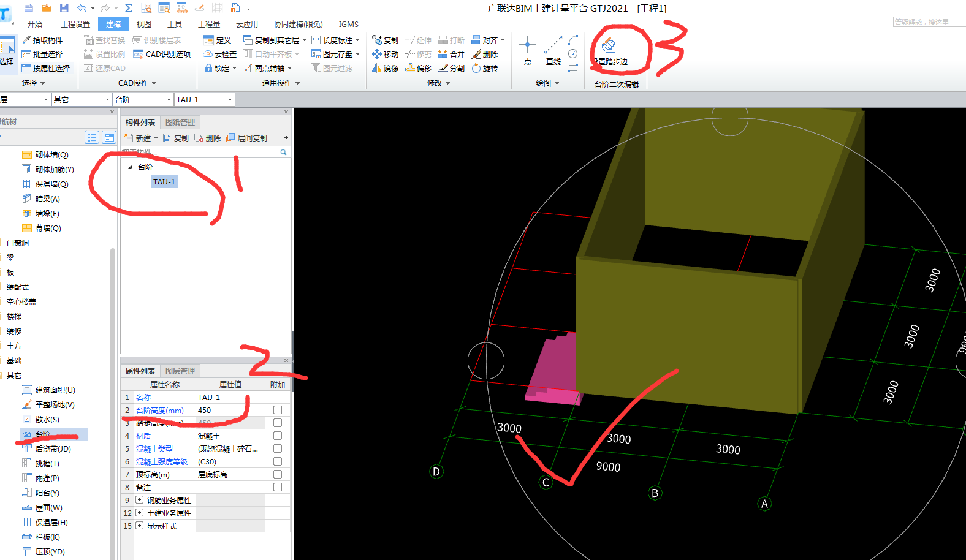Open CAD识别选项 recognition options

click(x=162, y=54)
